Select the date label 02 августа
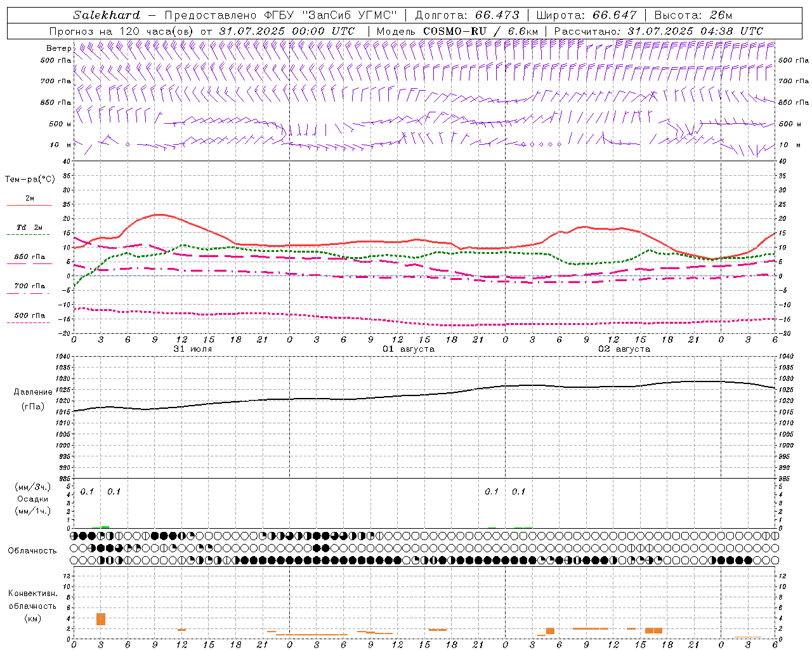Image resolution: width=812 pixels, height=650 pixels. 624,349
